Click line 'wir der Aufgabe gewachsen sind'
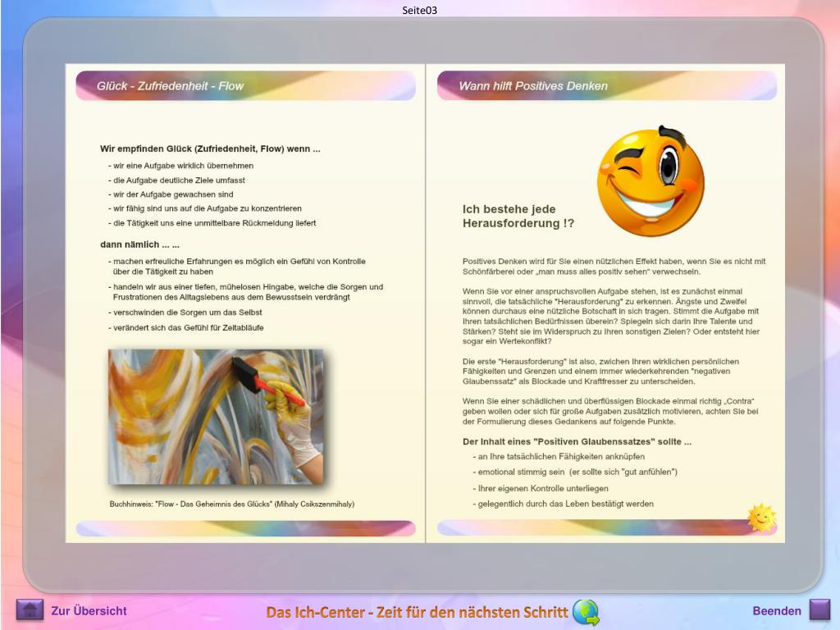Viewport: 840px width, 630px height. [171, 194]
